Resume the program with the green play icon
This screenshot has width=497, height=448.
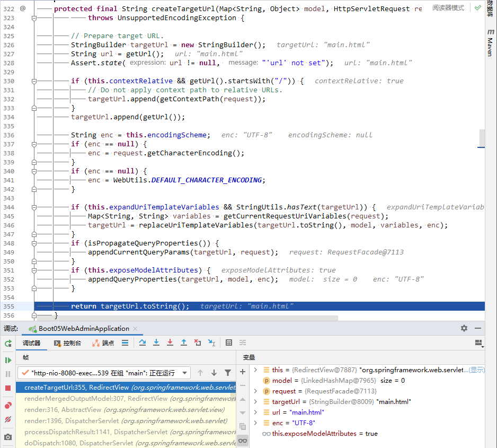8,360
